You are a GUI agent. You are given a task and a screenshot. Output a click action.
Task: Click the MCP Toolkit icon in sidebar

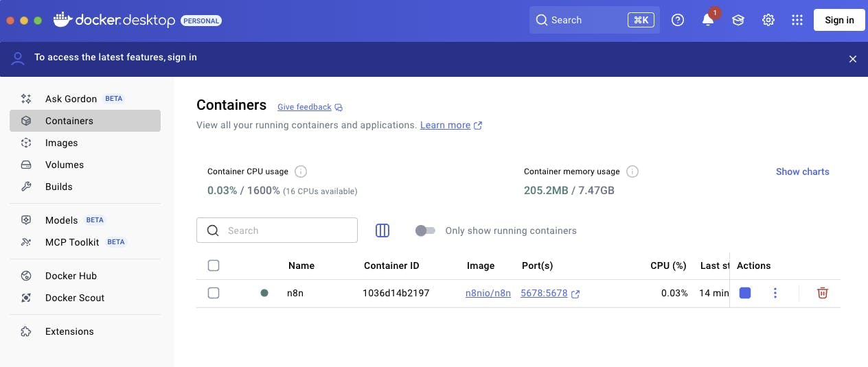26,242
